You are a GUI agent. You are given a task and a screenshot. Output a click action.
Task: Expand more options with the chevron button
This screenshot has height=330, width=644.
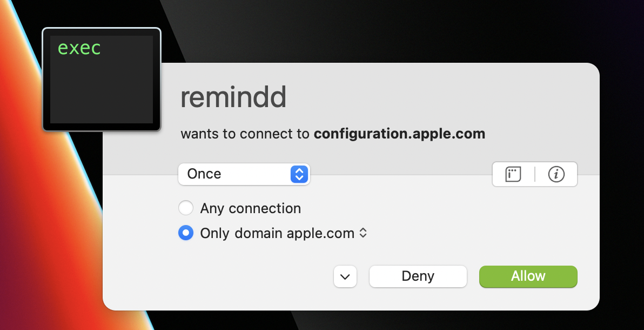click(345, 276)
